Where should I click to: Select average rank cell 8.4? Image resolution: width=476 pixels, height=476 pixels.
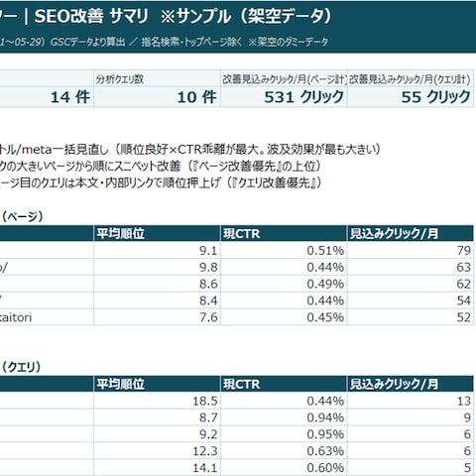tap(157, 300)
